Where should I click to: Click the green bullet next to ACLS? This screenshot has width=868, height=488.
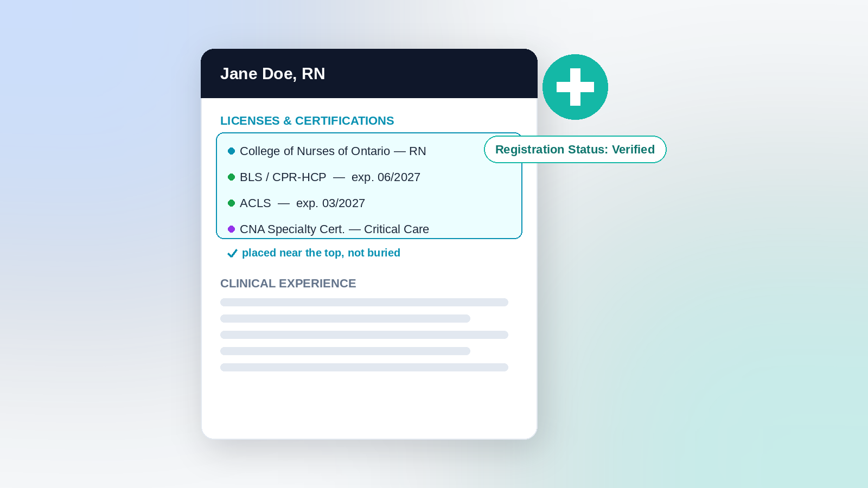231,203
